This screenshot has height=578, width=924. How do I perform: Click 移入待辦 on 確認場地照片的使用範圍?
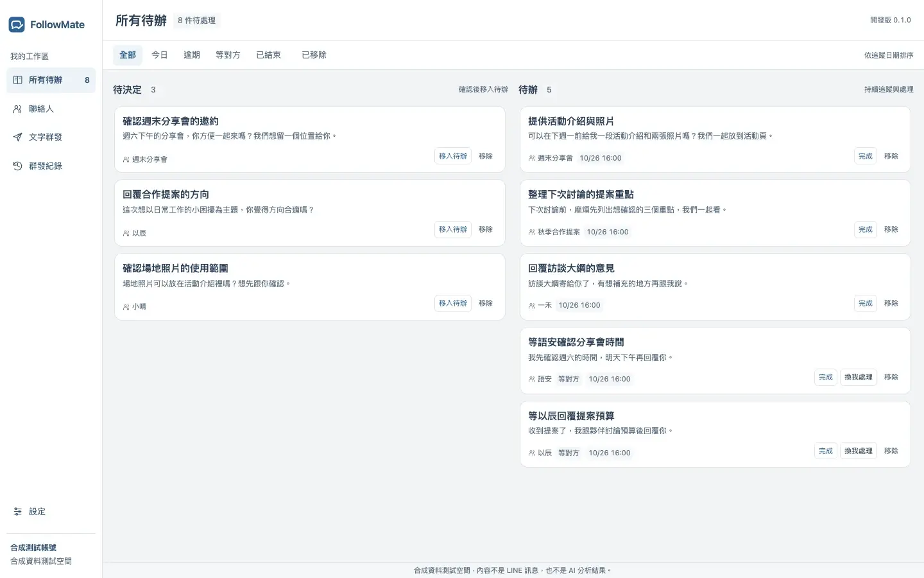(x=453, y=303)
